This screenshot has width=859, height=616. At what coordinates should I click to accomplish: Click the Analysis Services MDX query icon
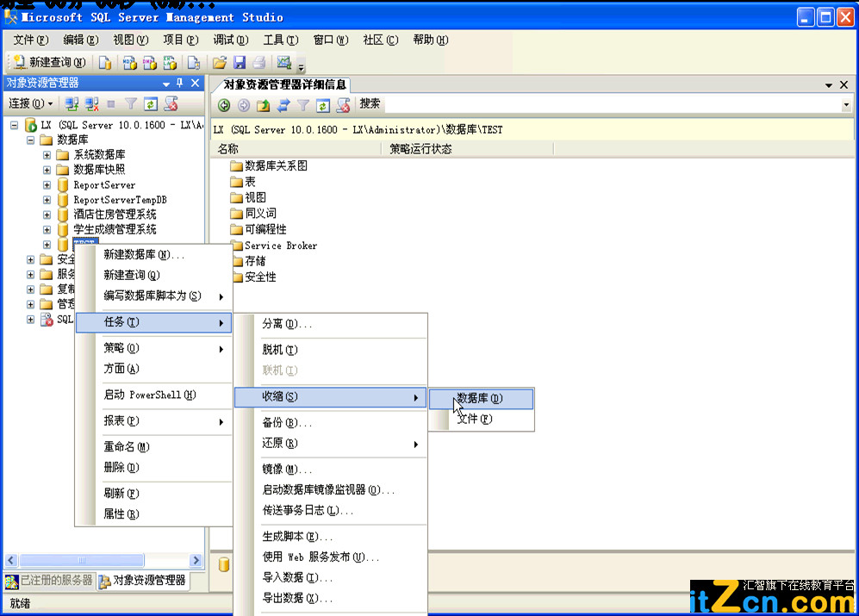click(130, 63)
